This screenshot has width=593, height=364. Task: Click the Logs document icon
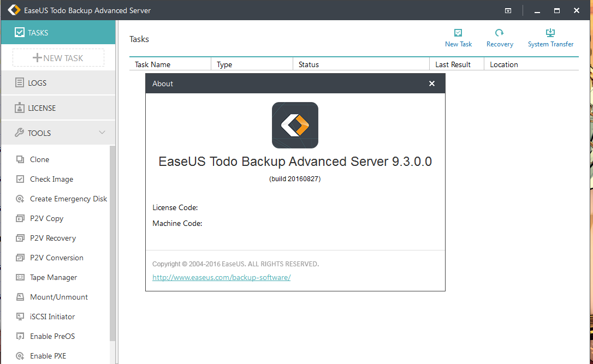click(x=19, y=82)
